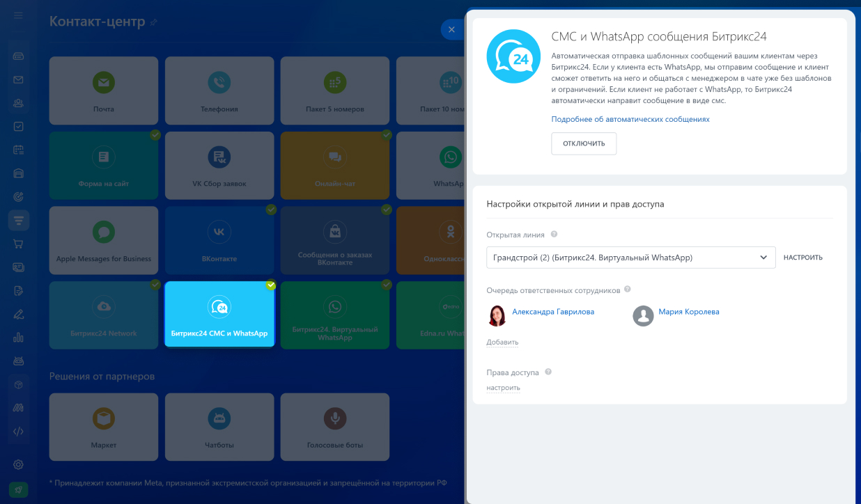Open the document with pencil sidebar icon
This screenshot has height=504, width=861.
click(18, 291)
